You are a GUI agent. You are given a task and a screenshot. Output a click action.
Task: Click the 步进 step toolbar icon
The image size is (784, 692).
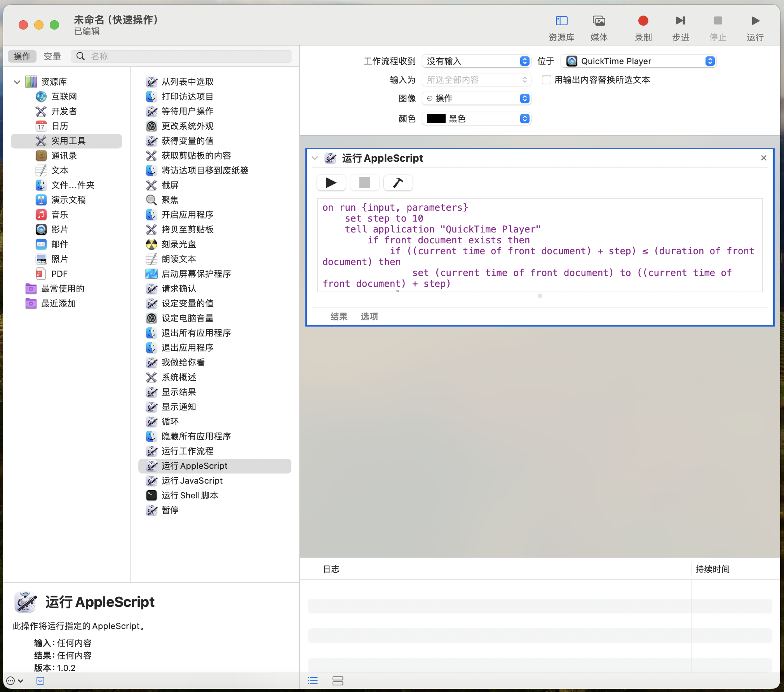[680, 21]
